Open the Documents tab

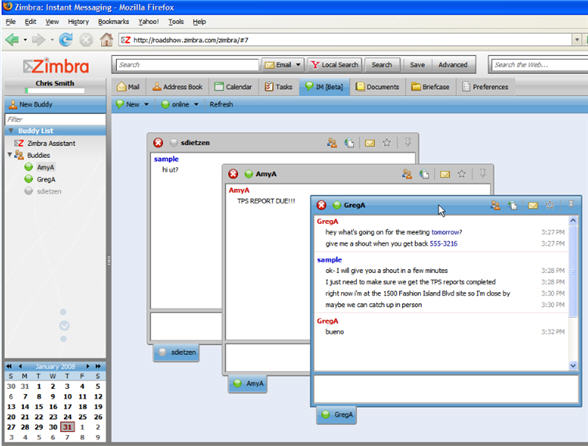point(377,87)
